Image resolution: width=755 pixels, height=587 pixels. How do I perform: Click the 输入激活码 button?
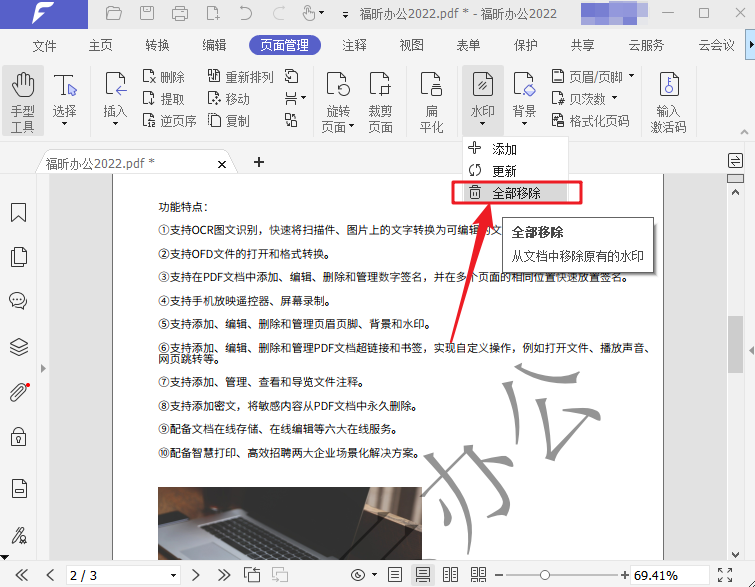(x=668, y=101)
